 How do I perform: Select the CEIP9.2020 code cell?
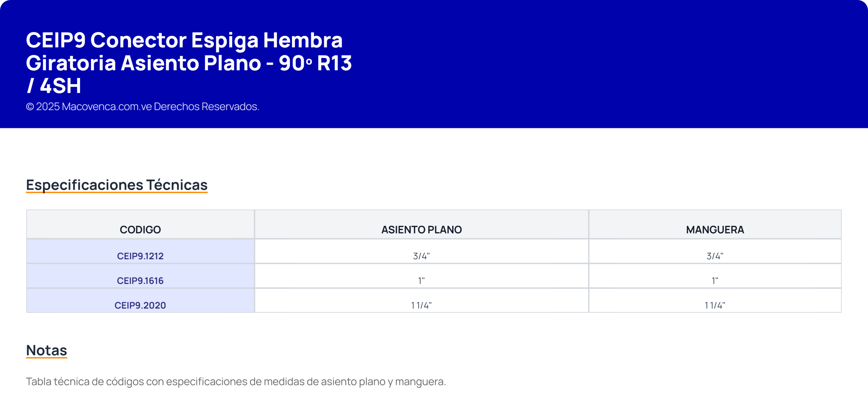coord(140,305)
